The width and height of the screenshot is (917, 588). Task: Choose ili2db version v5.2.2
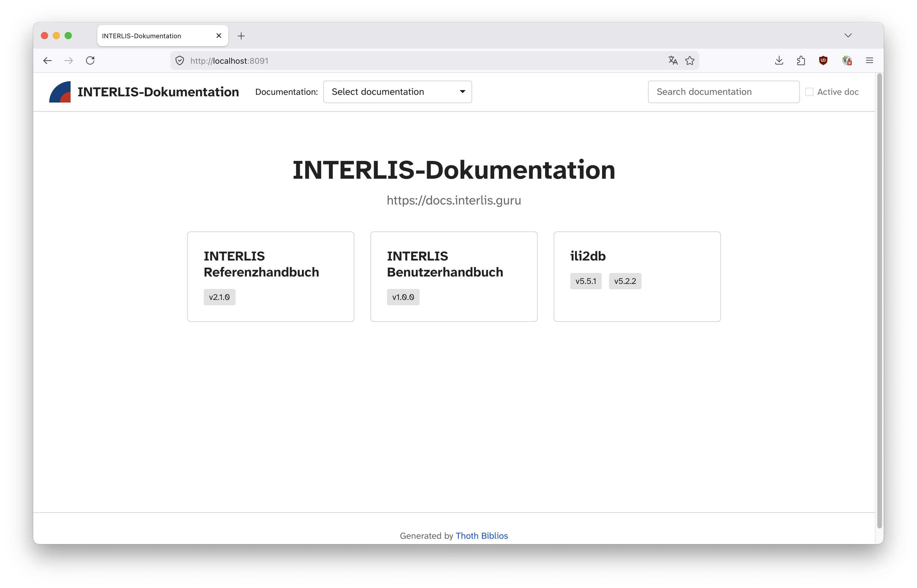(x=625, y=281)
